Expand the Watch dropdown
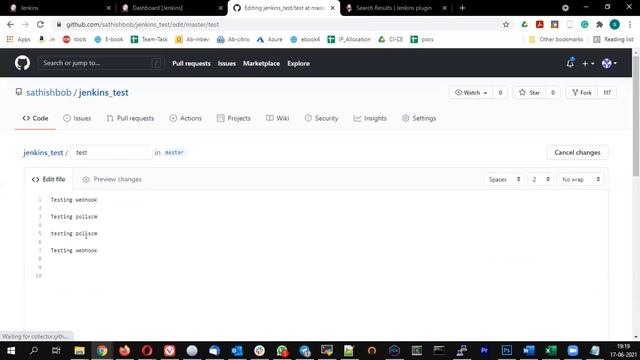The height and width of the screenshot is (360, 640). pos(471,93)
